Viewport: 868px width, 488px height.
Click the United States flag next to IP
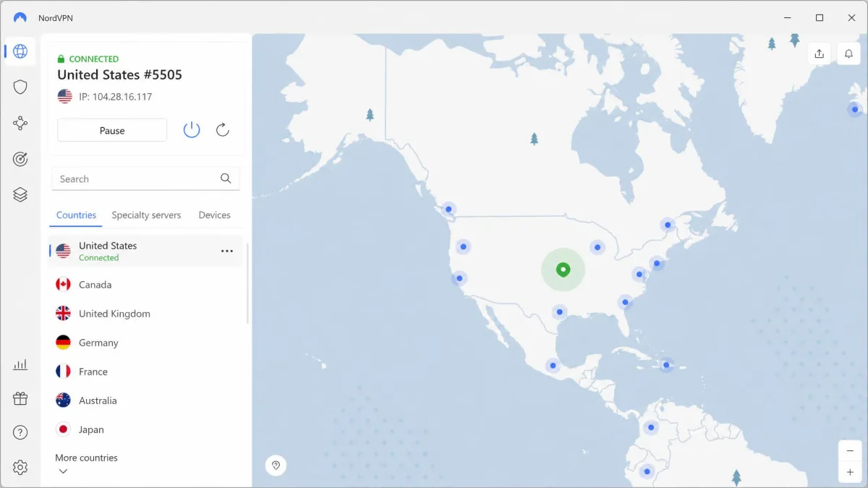tap(65, 96)
